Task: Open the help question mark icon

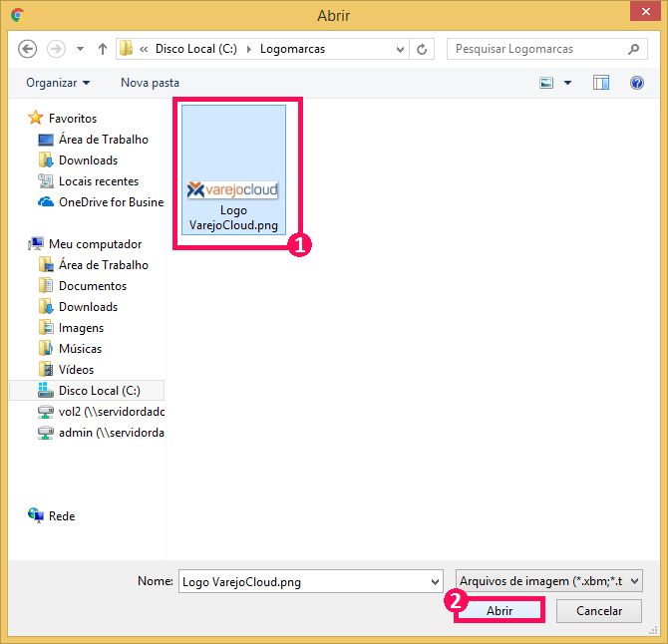Action: (x=637, y=83)
